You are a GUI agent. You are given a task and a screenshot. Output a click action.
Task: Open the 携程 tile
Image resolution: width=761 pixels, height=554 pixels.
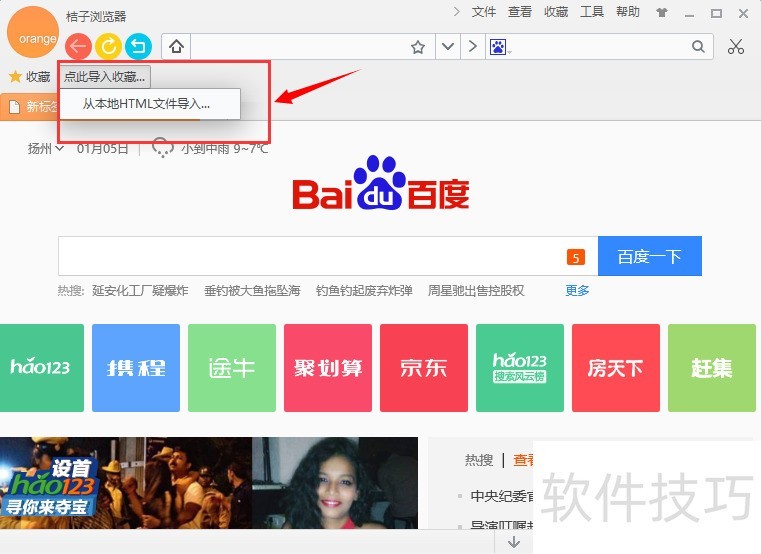tap(136, 368)
